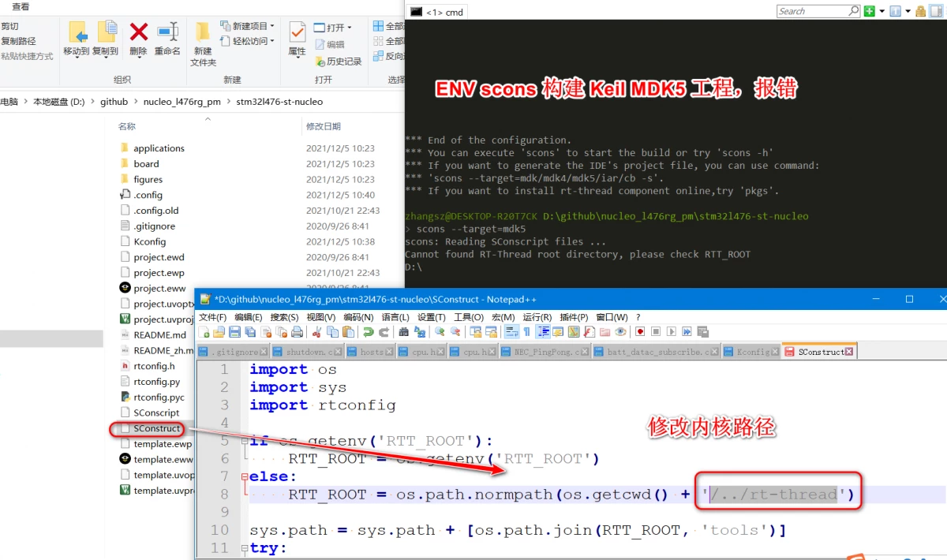Viewport: 947px width, 560px height.
Task: Sort files by the 修改日期 column header
Action: [323, 126]
